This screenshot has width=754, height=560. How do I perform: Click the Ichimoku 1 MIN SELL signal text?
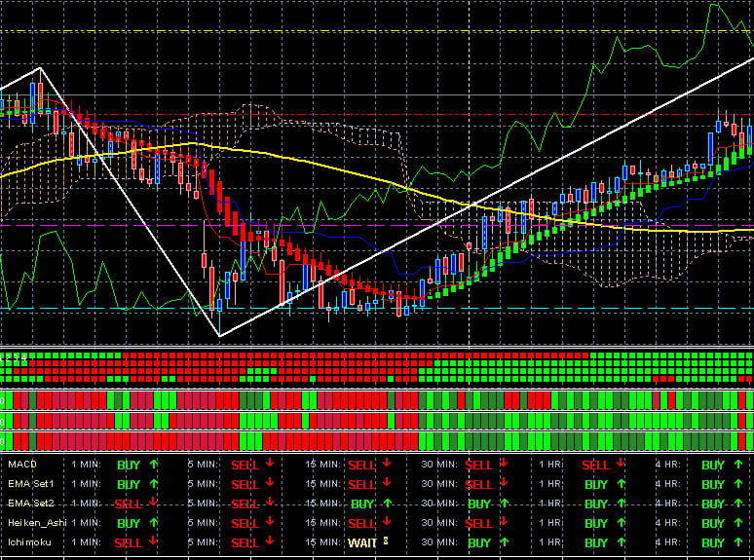click(x=129, y=542)
